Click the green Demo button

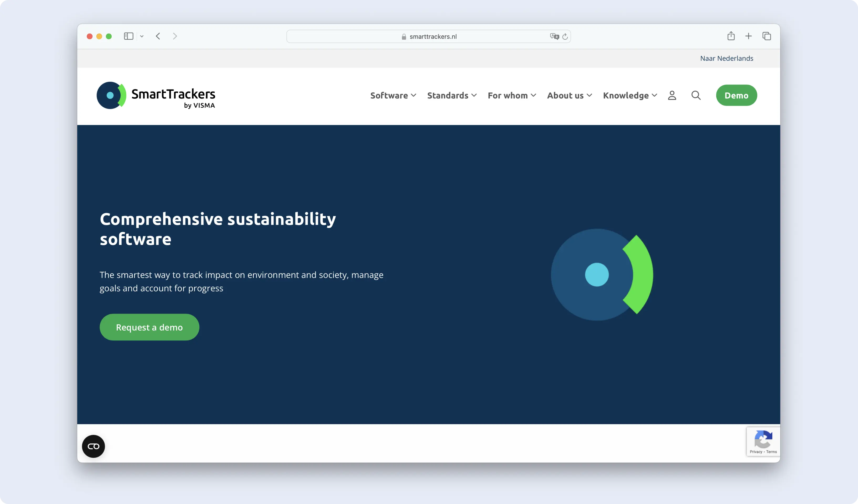pyautogui.click(x=736, y=95)
